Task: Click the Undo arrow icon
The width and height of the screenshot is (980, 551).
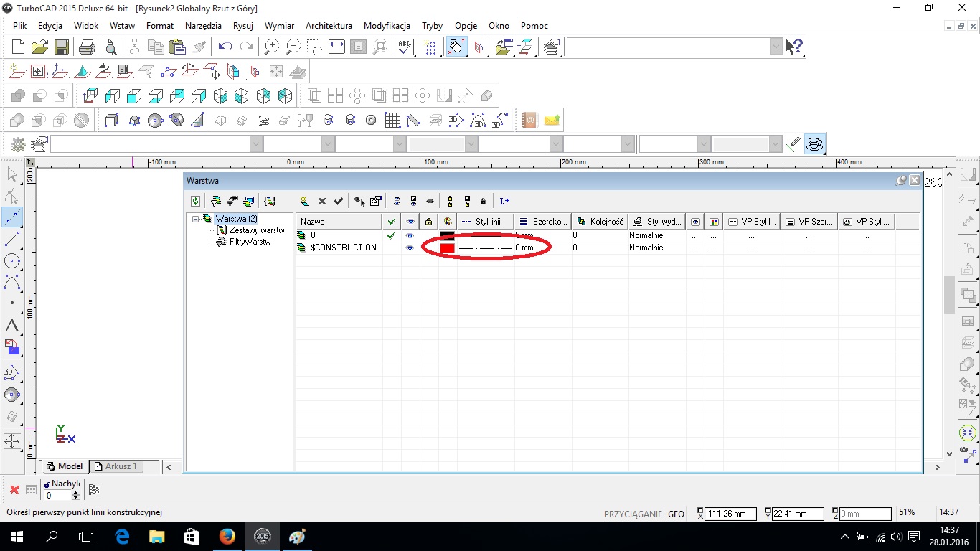Action: tap(225, 47)
